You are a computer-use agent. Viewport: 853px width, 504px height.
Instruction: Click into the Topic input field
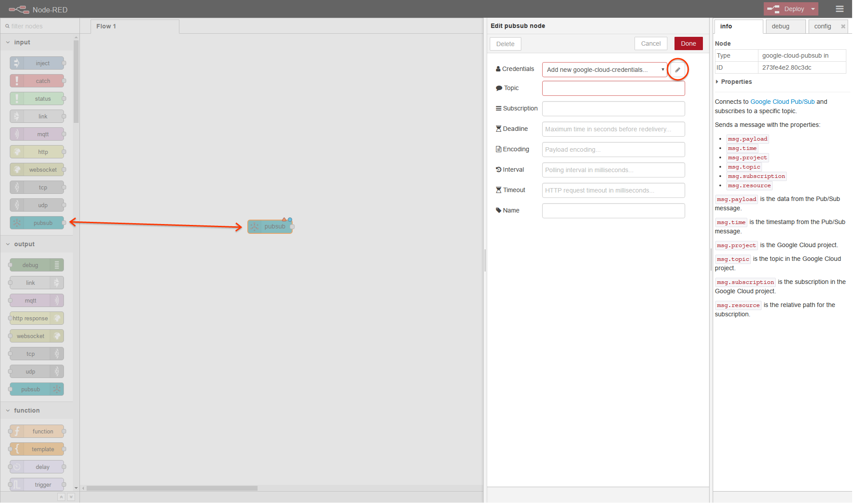click(613, 88)
